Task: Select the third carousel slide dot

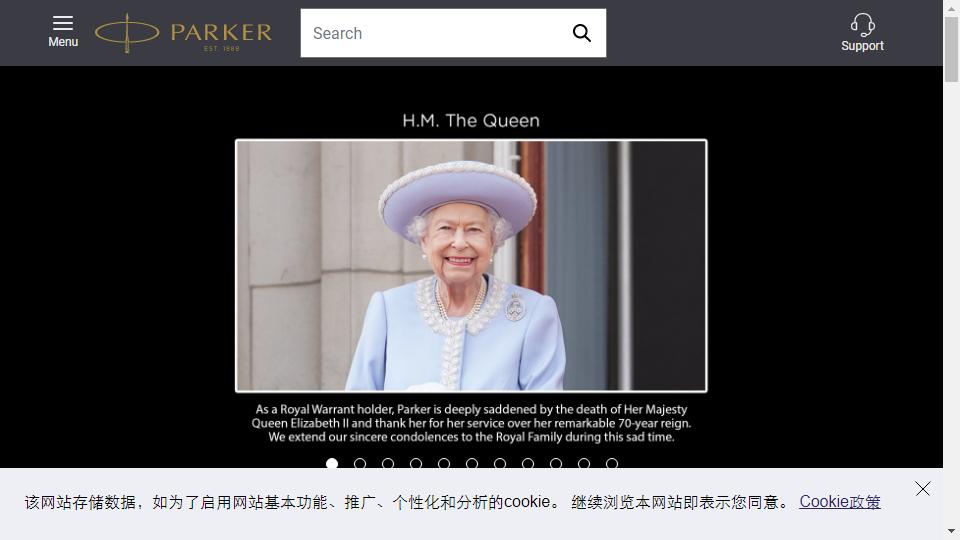Action: [388, 463]
